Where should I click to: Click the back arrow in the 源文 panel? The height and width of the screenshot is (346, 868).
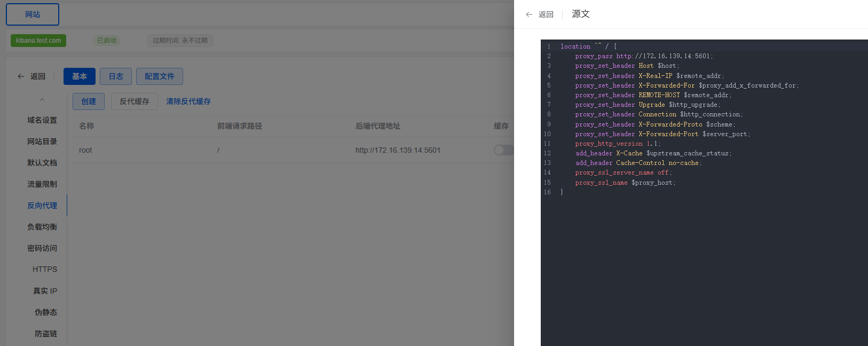(529, 14)
